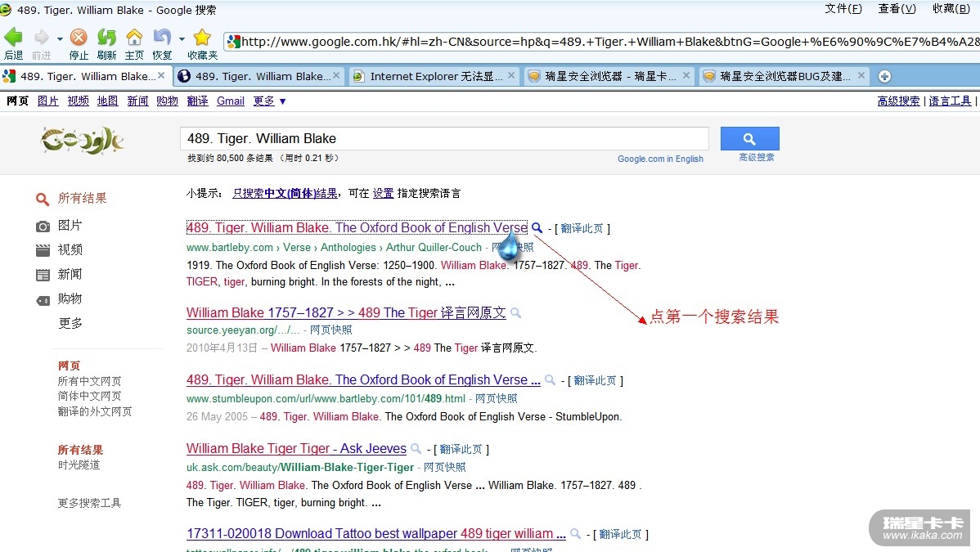Viewport: 980px width, 552px height.
Task: Select 时光隧道 in sidebar
Action: pos(79,464)
